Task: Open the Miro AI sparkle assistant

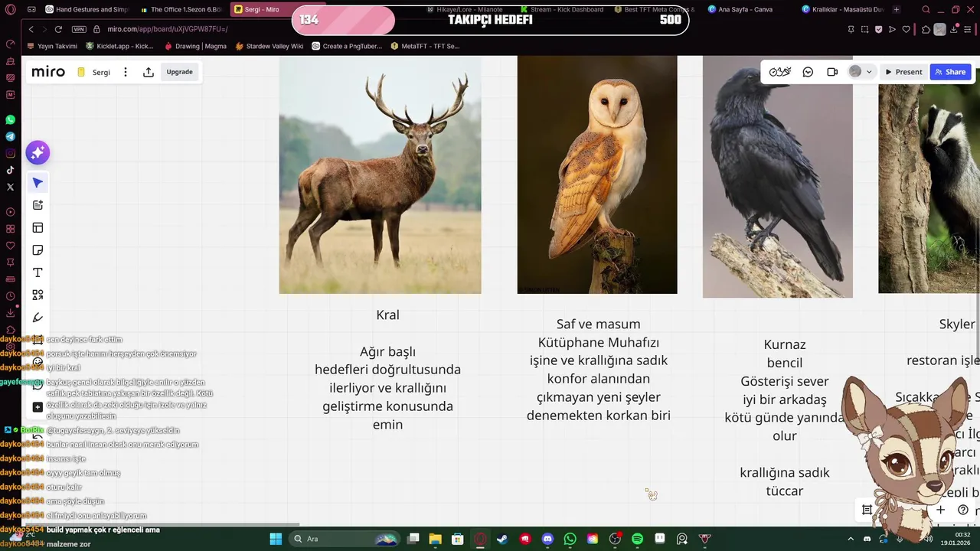Action: pyautogui.click(x=38, y=152)
